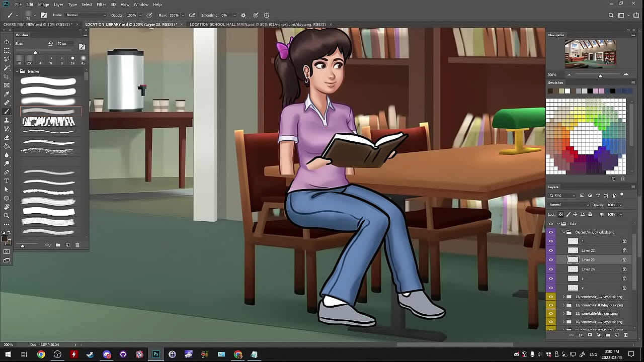Click the symmetry paint butterfly icon
Viewport: 644px width, 362px height.
[267, 15]
